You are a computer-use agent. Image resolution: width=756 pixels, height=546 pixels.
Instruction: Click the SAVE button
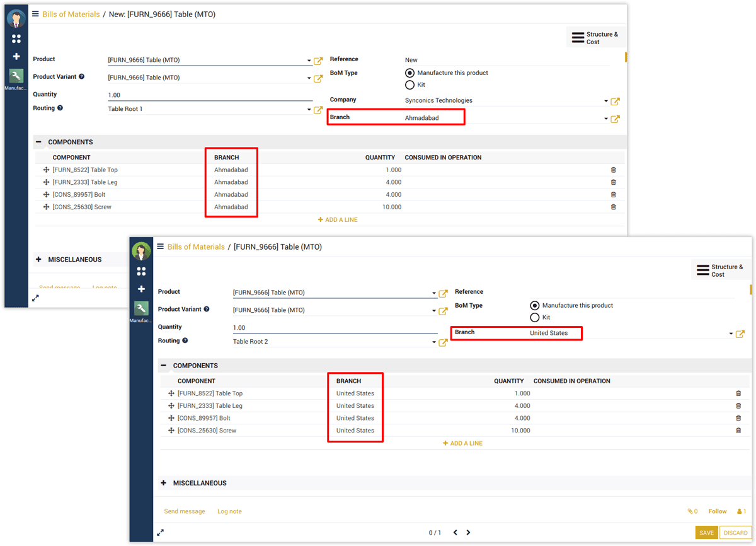tap(706, 533)
